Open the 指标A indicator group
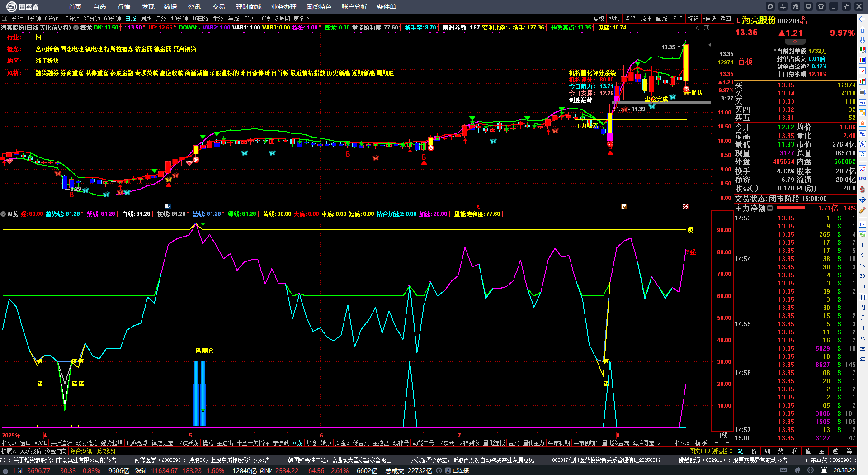 point(9,443)
